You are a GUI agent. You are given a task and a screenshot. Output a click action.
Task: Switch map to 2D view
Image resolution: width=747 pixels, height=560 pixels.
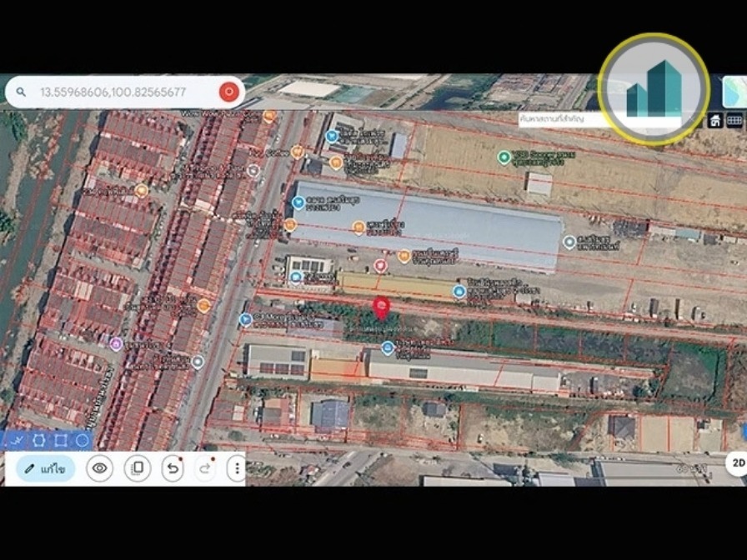738,462
